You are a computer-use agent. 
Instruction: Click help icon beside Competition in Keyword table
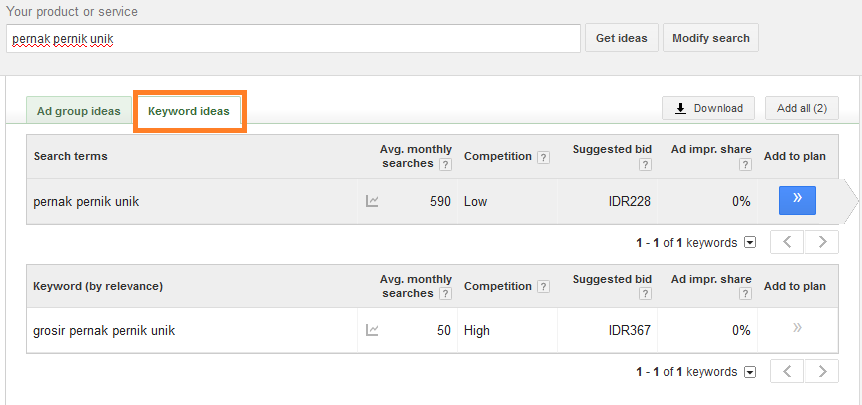(x=543, y=287)
